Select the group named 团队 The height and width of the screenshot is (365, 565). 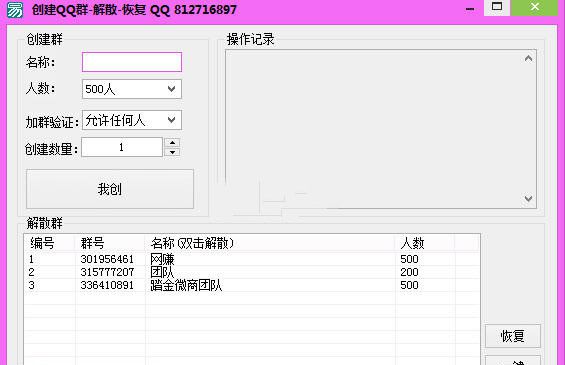pyautogui.click(x=162, y=272)
